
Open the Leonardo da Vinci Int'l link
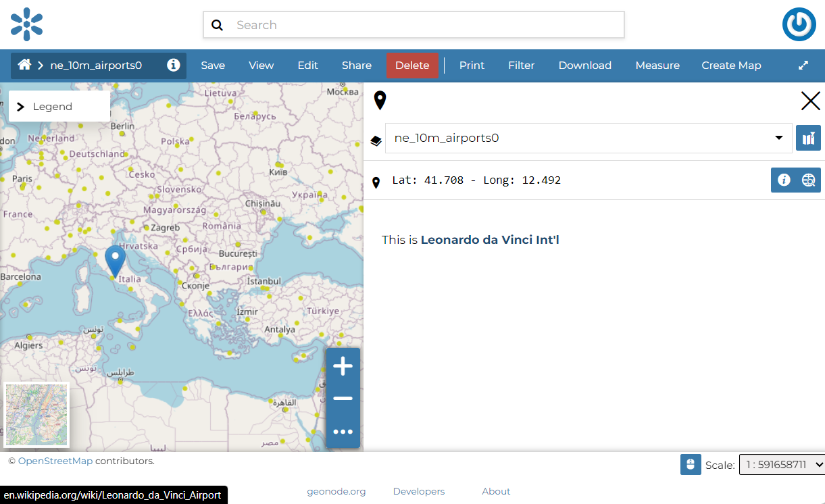490,240
